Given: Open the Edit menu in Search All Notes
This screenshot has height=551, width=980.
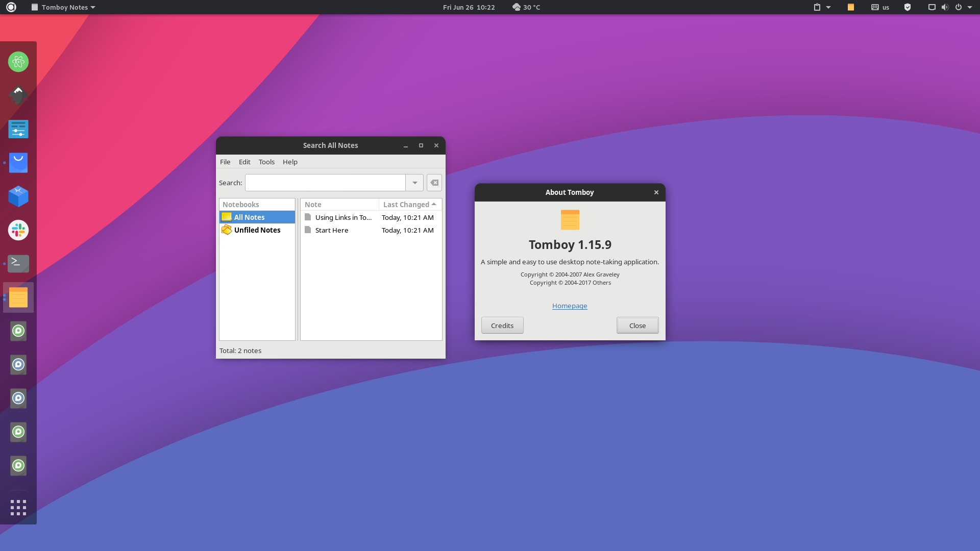Looking at the screenshot, I should pos(244,162).
